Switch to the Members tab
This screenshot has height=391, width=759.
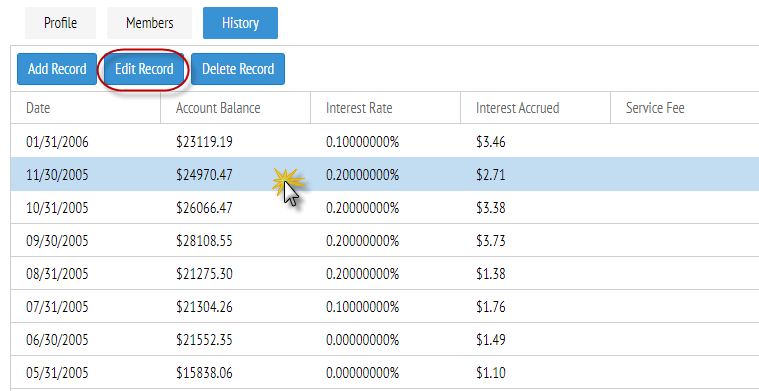pos(150,23)
